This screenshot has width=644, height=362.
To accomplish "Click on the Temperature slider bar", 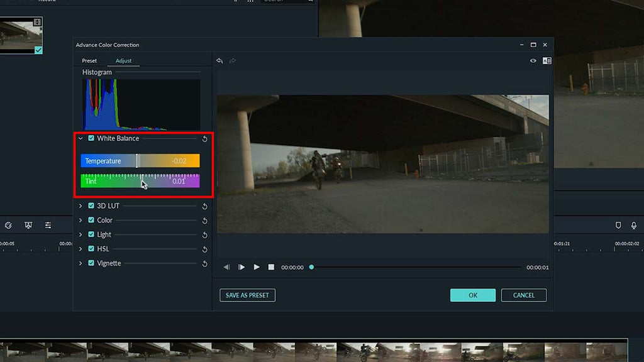I will click(x=140, y=161).
